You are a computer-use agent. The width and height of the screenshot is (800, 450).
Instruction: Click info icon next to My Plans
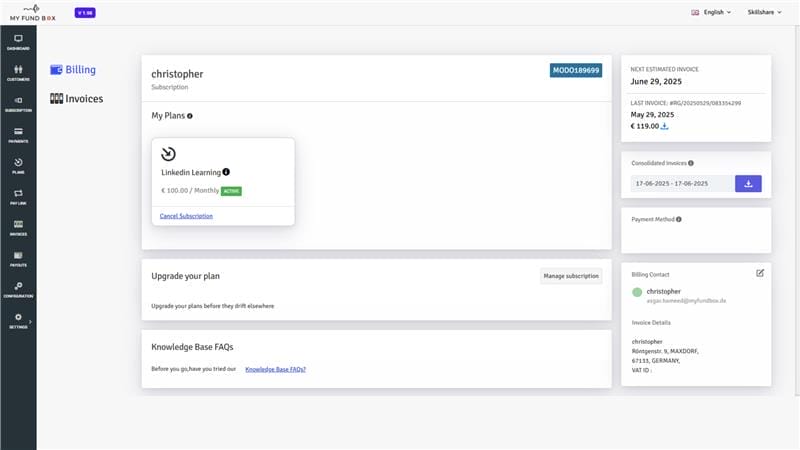click(190, 116)
